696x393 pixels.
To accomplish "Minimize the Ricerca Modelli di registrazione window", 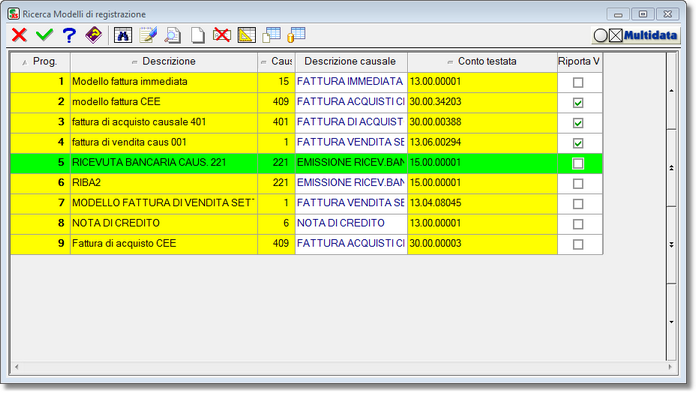I will (x=618, y=14).
